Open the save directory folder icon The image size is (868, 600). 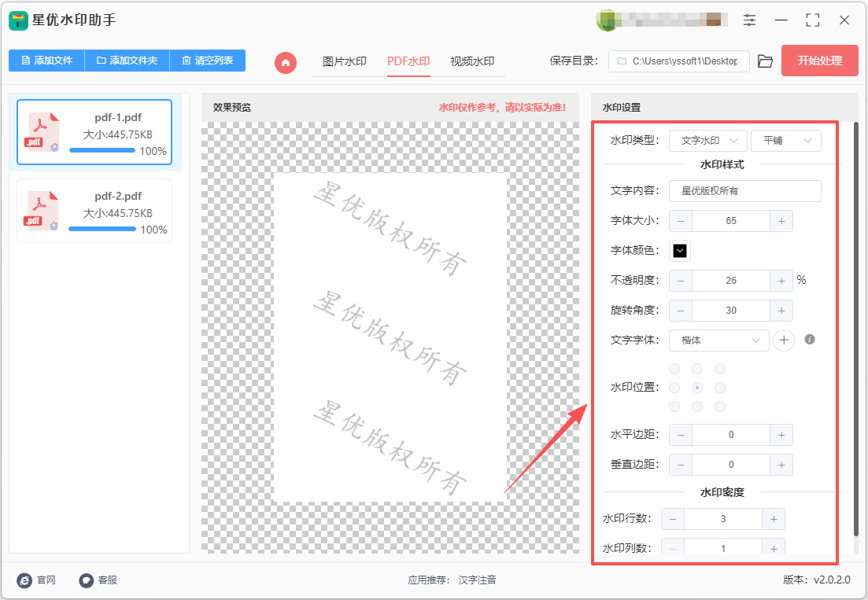(765, 61)
